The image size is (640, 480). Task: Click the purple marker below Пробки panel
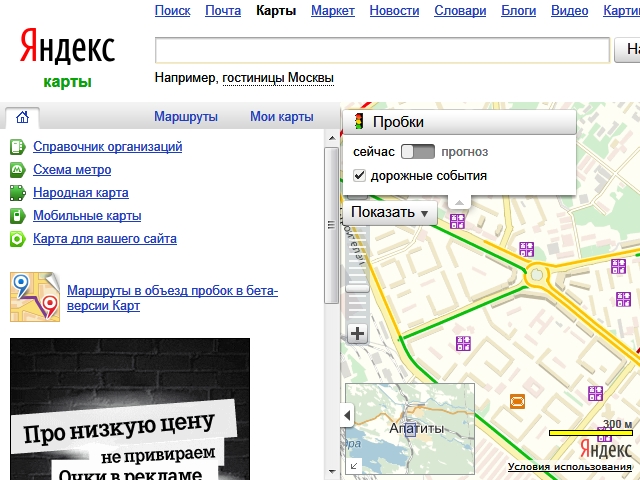(x=458, y=221)
